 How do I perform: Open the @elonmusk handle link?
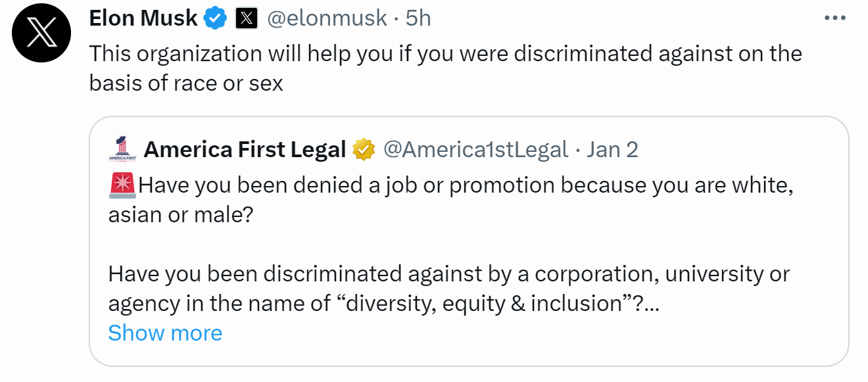pyautogui.click(x=327, y=18)
